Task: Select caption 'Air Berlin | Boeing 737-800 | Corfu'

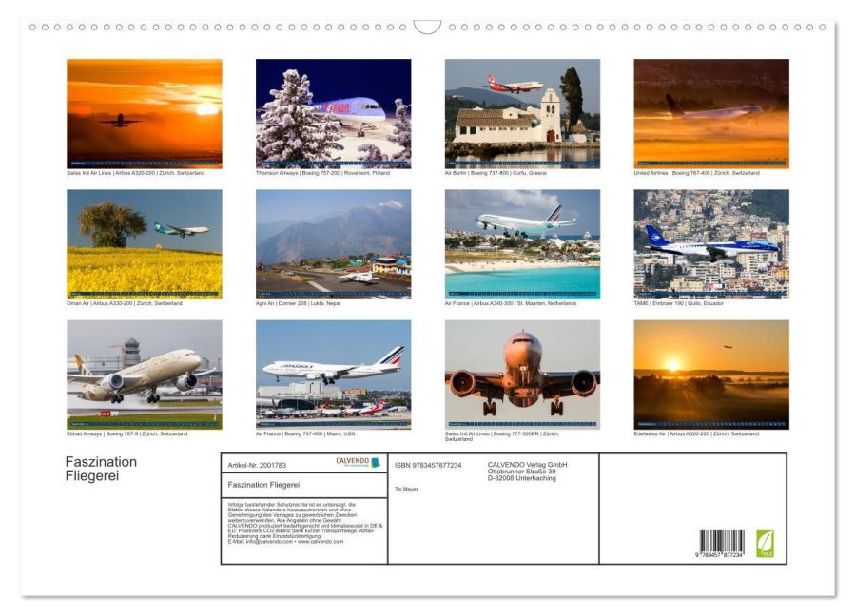Action: pos(496,173)
